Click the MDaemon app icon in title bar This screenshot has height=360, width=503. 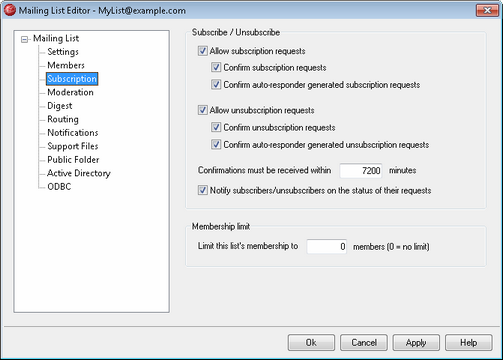(x=10, y=10)
